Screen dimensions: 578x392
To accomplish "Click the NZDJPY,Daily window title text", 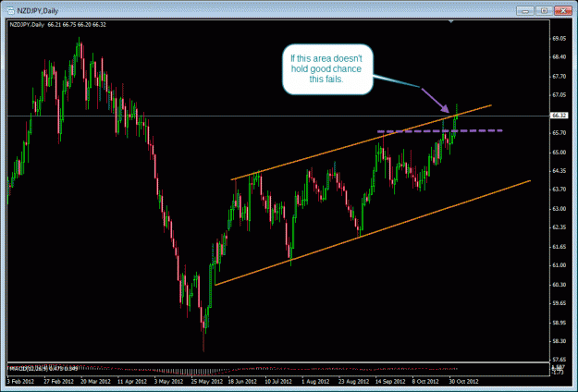I will [38, 11].
